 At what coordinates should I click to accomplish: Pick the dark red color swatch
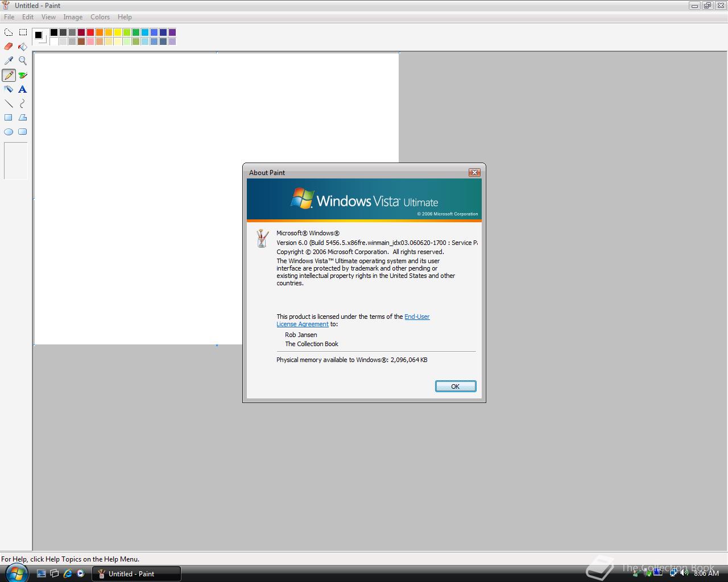pos(81,32)
